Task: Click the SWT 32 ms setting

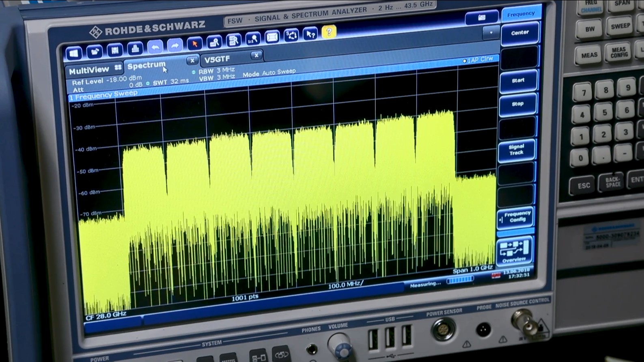Action: point(170,82)
